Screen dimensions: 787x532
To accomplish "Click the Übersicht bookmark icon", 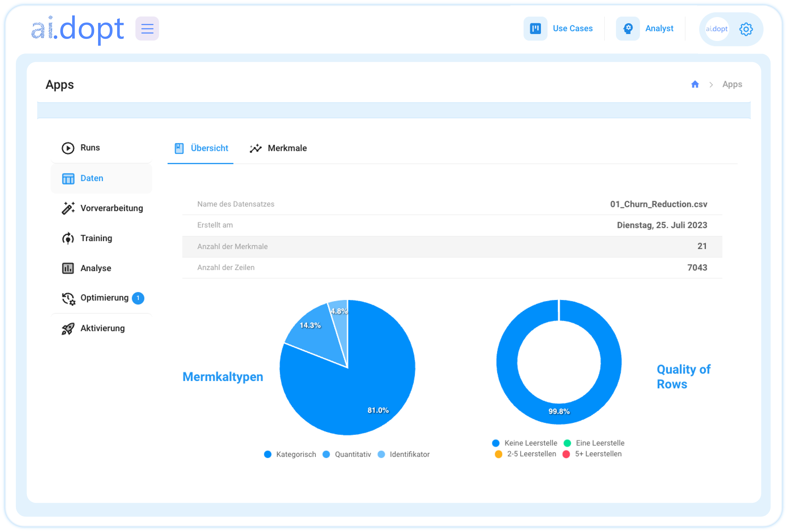I will [179, 148].
